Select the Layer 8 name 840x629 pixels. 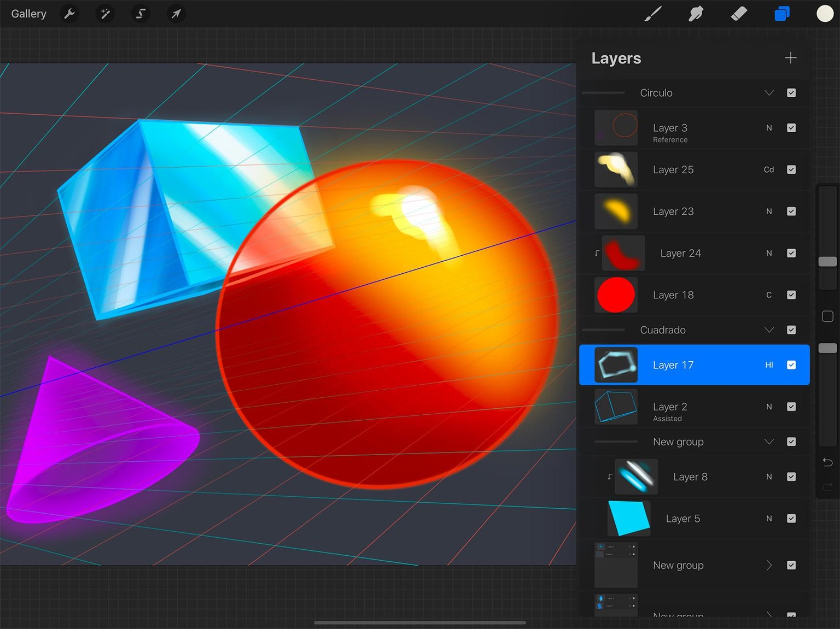tap(690, 477)
